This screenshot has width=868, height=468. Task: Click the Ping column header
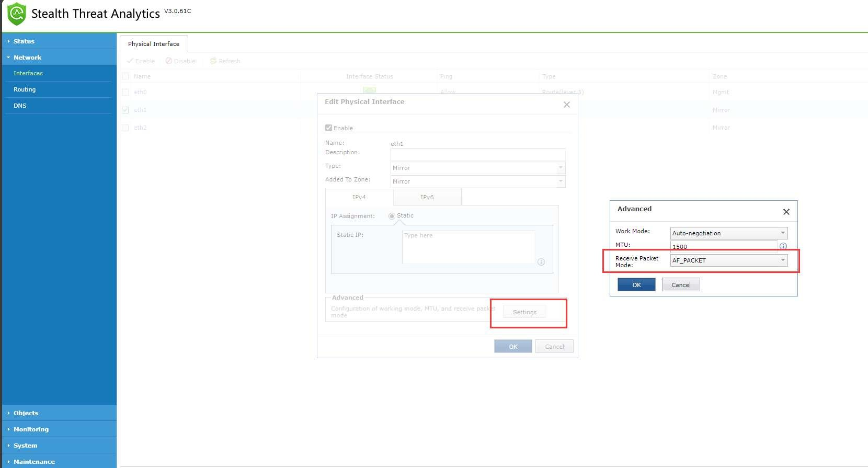446,76
